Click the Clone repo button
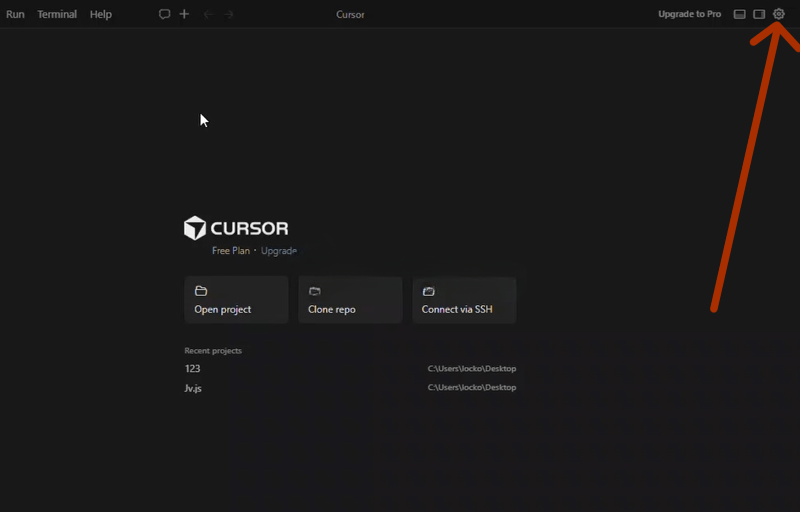The width and height of the screenshot is (800, 512). tap(350, 300)
